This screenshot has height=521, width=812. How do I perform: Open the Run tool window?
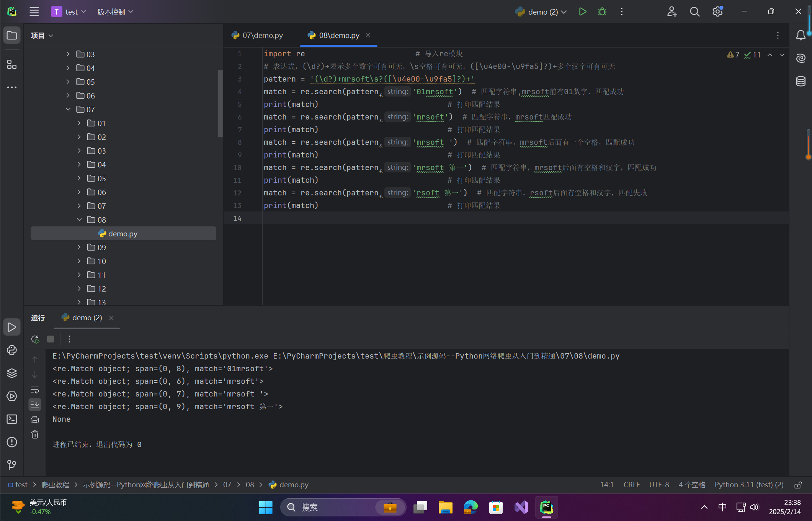12,327
